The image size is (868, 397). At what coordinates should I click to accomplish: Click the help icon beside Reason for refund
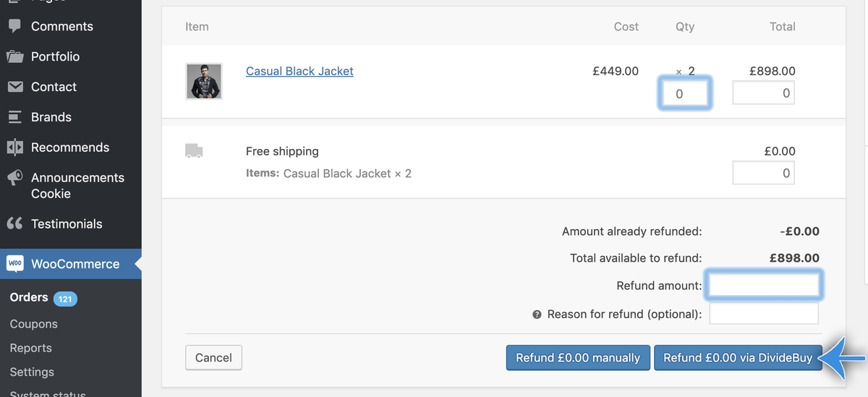[x=537, y=315]
